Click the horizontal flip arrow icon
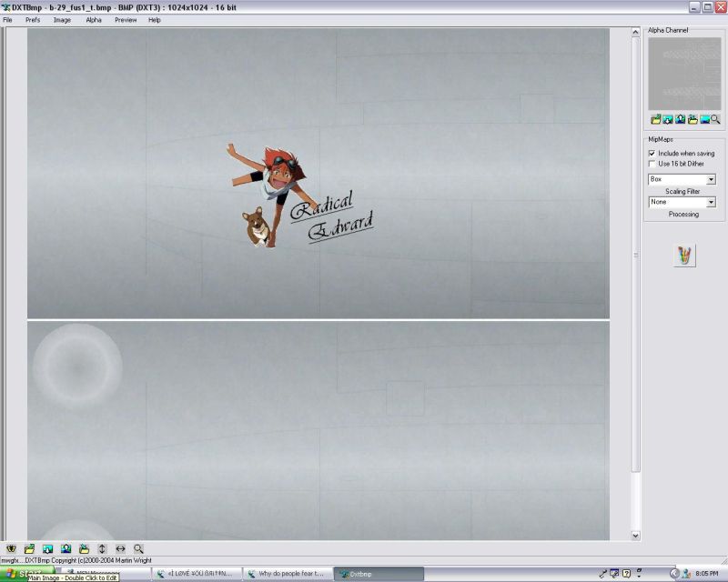 pyautogui.click(x=120, y=548)
